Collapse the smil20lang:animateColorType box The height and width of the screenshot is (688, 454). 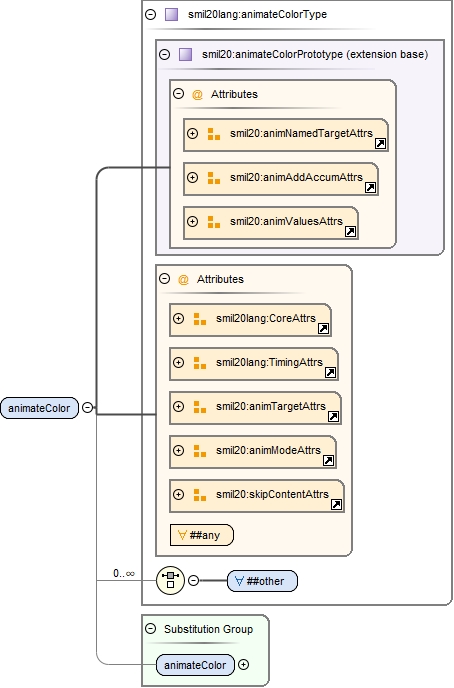(x=150, y=14)
